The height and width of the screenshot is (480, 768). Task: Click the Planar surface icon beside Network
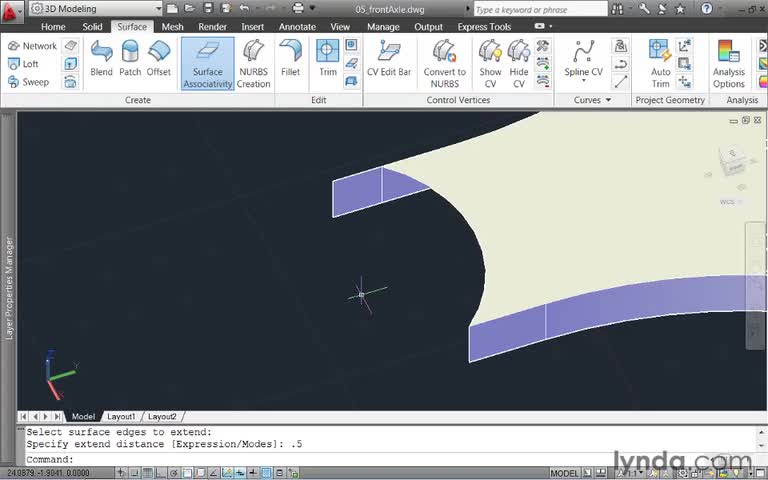click(x=71, y=46)
